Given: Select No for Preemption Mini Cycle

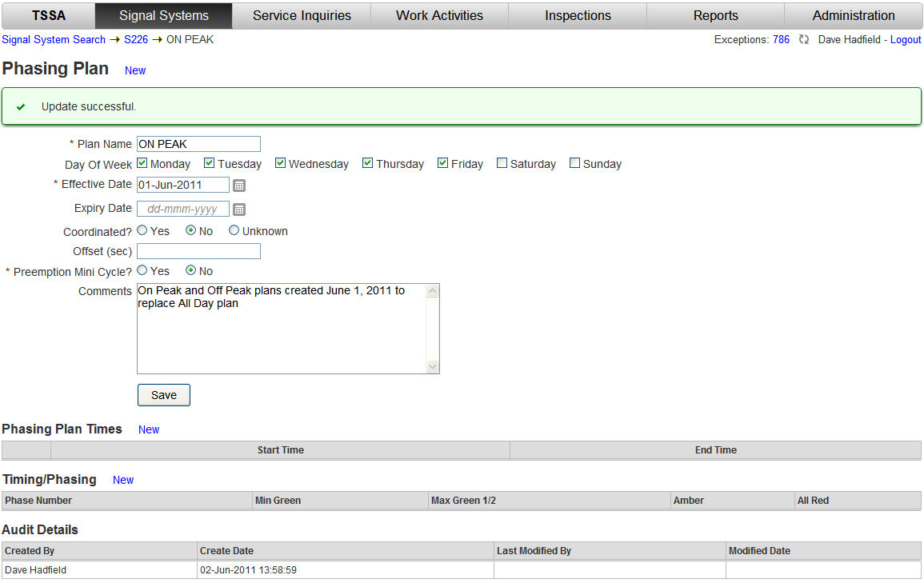Looking at the screenshot, I should click(190, 270).
